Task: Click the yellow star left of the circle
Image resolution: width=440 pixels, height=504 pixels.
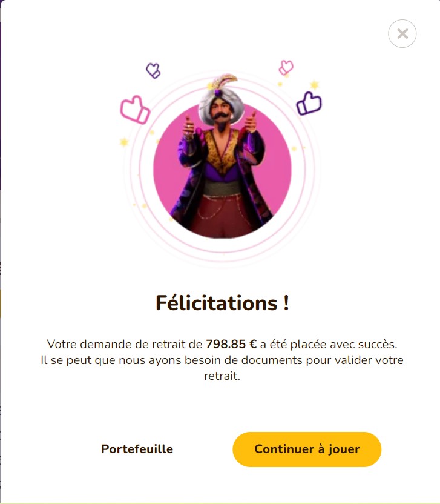Action: (x=124, y=142)
